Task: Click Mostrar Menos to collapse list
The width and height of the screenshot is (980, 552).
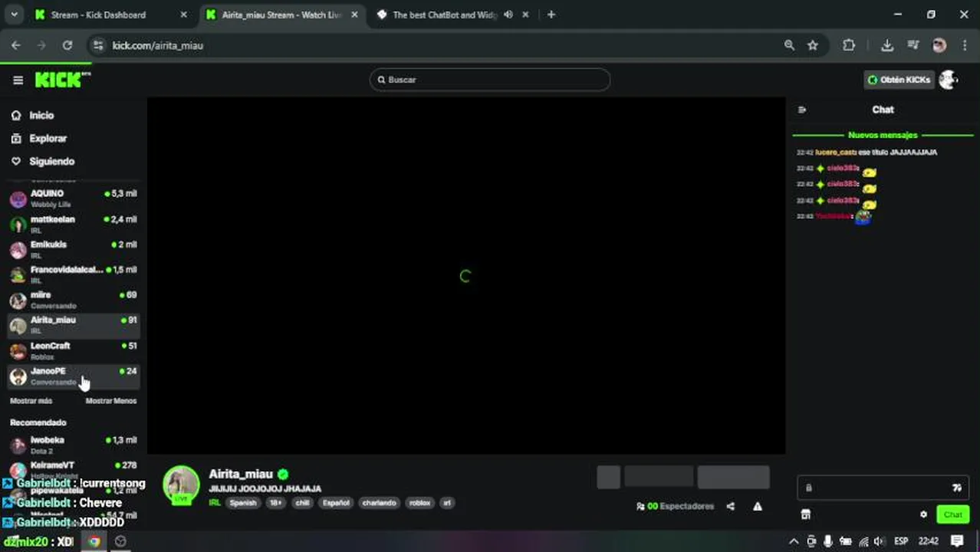Action: (x=111, y=401)
